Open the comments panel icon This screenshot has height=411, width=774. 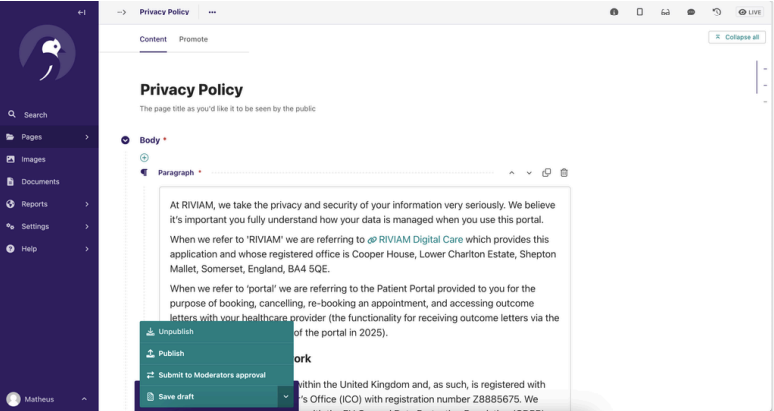(x=691, y=12)
